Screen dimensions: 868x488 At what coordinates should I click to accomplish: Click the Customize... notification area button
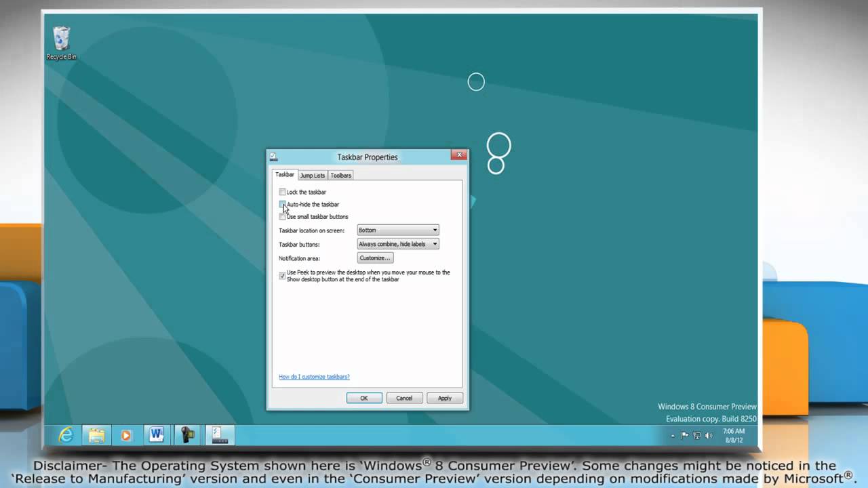(x=375, y=258)
